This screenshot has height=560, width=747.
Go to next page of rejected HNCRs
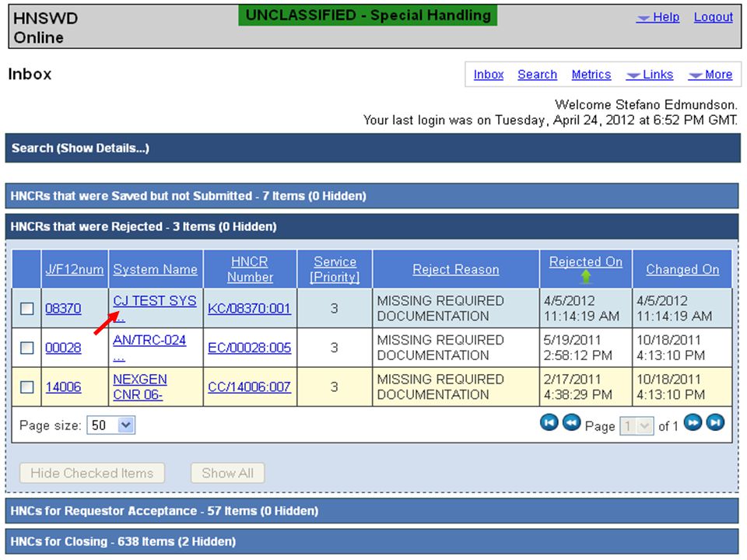[x=693, y=423]
